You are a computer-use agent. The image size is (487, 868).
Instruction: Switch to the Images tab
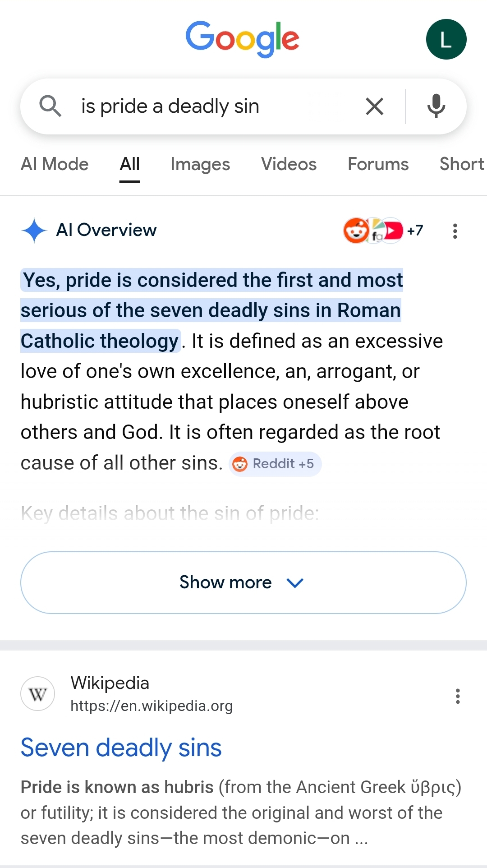pos(200,164)
